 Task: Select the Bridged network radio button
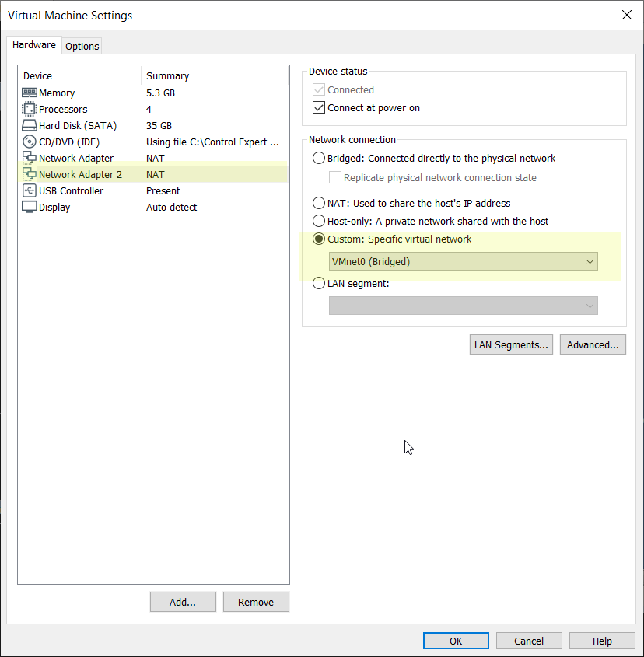click(x=319, y=158)
